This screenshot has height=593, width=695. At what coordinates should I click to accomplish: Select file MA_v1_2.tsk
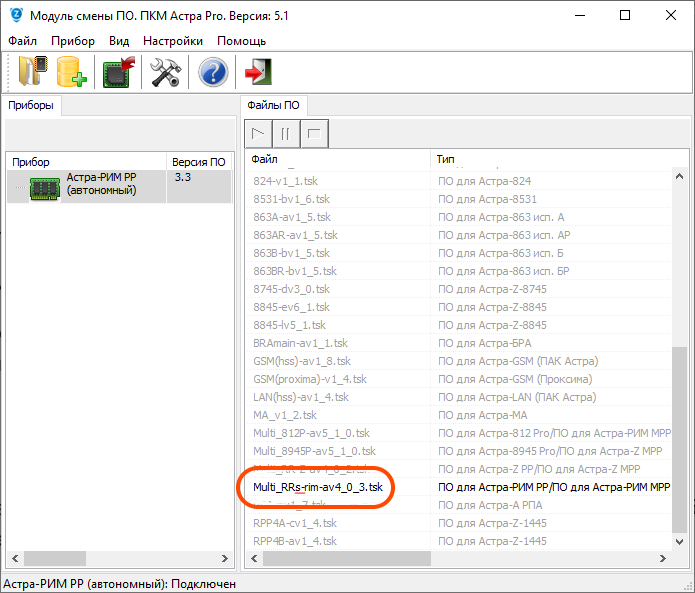285,415
